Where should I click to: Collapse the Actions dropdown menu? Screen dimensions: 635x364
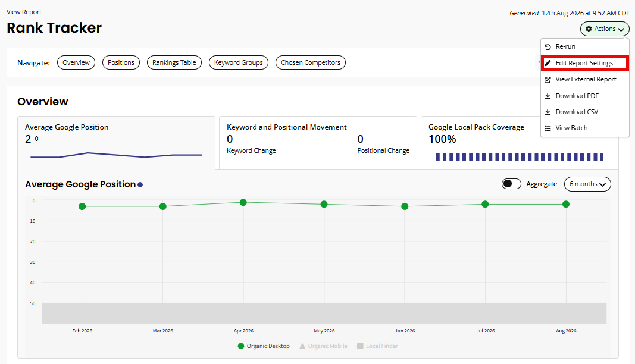tap(605, 29)
